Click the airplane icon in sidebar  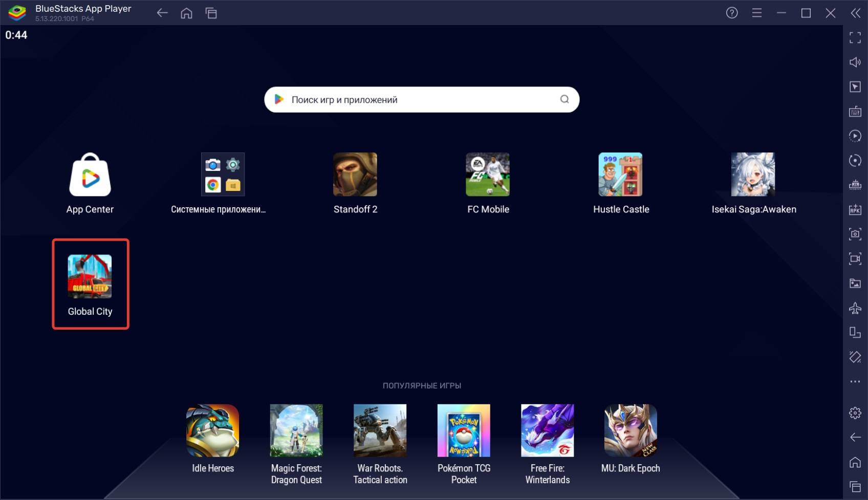(855, 308)
